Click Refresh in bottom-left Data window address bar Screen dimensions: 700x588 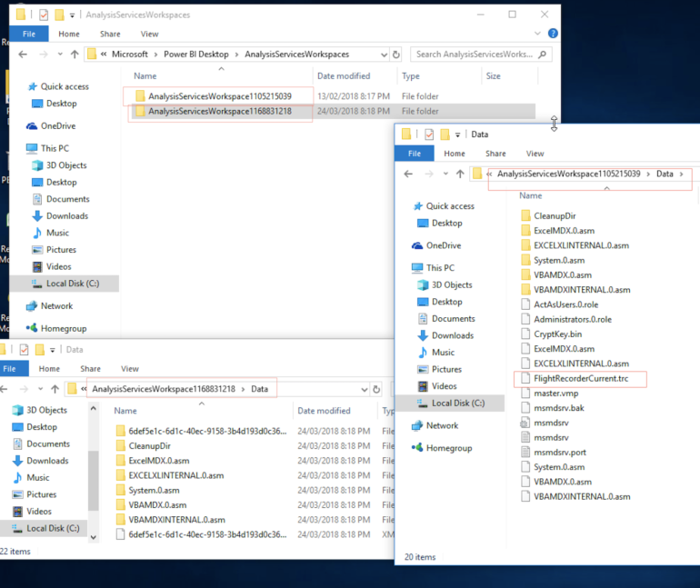(x=376, y=390)
